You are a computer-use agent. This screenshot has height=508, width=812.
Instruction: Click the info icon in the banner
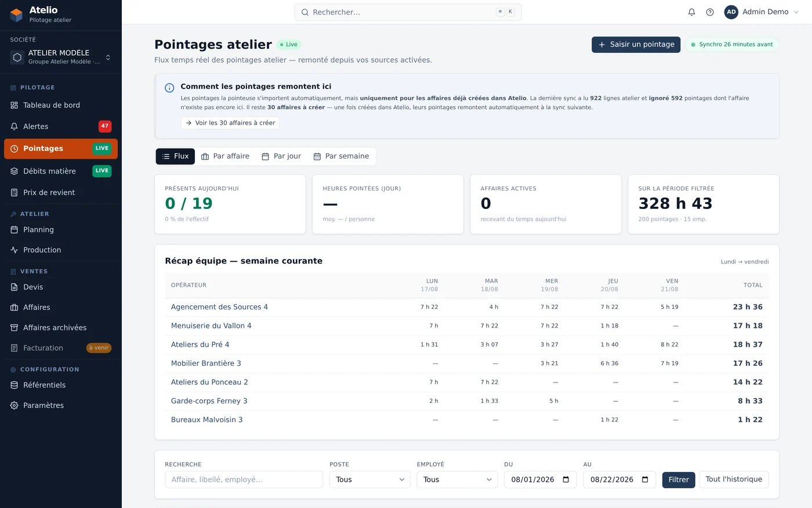(x=169, y=88)
